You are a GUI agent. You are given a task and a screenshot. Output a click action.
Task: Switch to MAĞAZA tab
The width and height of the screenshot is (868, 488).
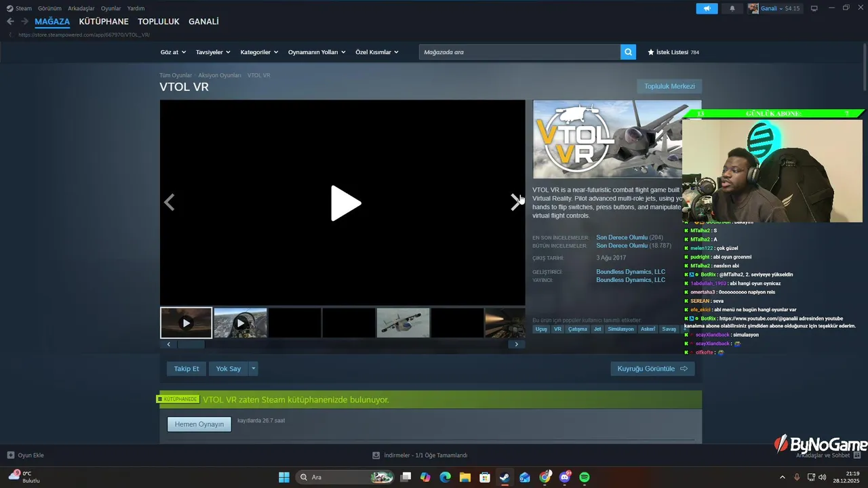click(x=52, y=22)
